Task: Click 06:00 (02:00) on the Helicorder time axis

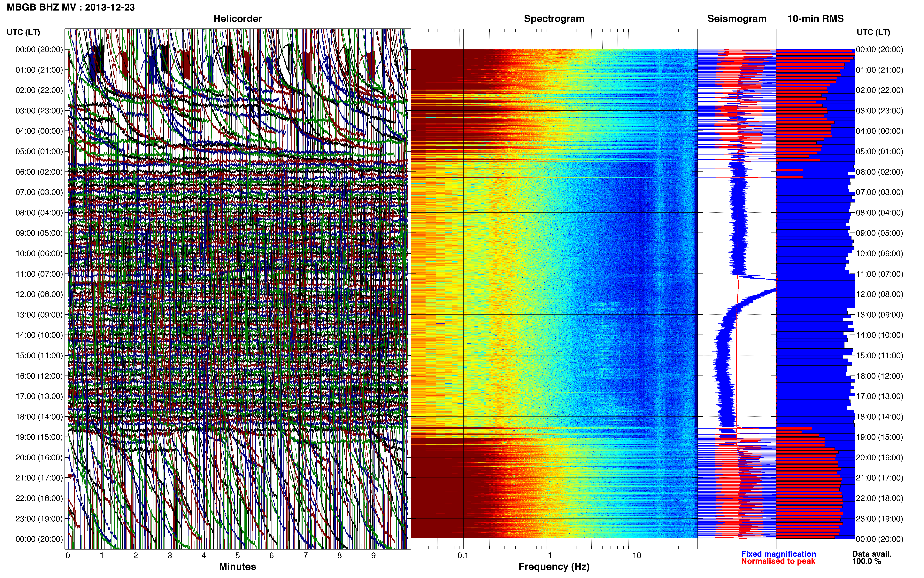Action: click(x=39, y=172)
